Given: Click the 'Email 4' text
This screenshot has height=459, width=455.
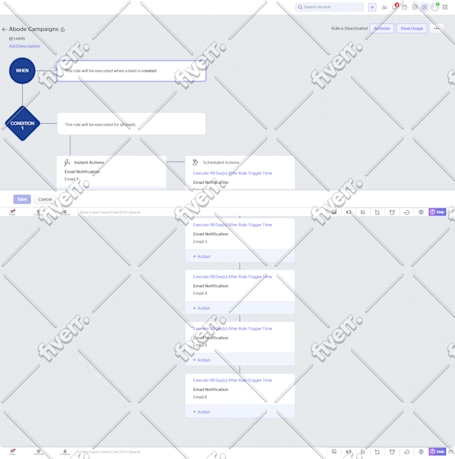Looking at the screenshot, I should [x=200, y=293].
